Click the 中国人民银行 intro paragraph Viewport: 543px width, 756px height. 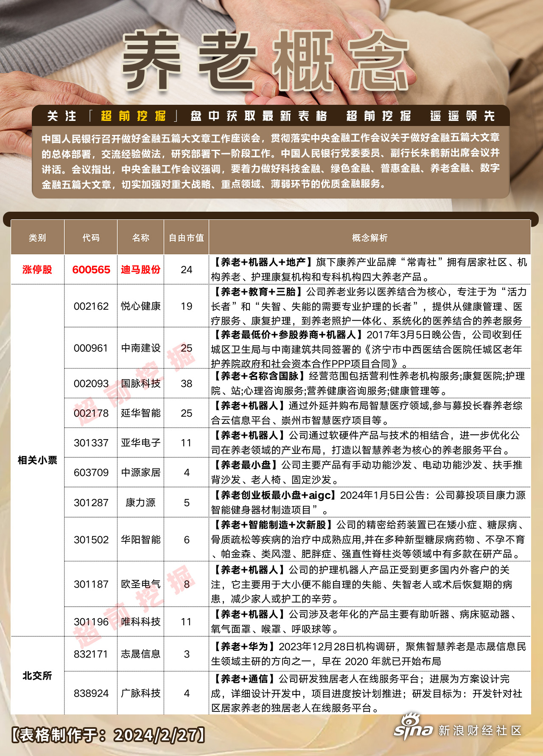(x=271, y=161)
